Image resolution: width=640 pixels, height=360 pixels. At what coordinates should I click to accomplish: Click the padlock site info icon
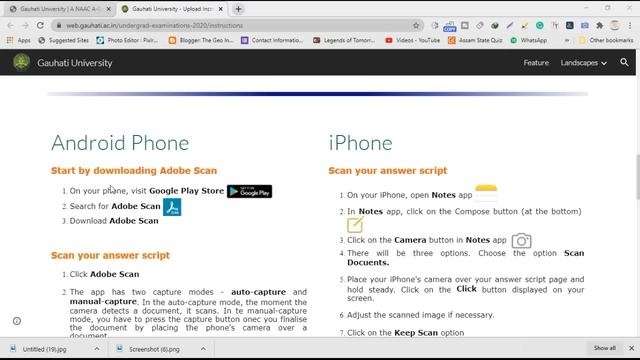pyautogui.click(x=59, y=25)
